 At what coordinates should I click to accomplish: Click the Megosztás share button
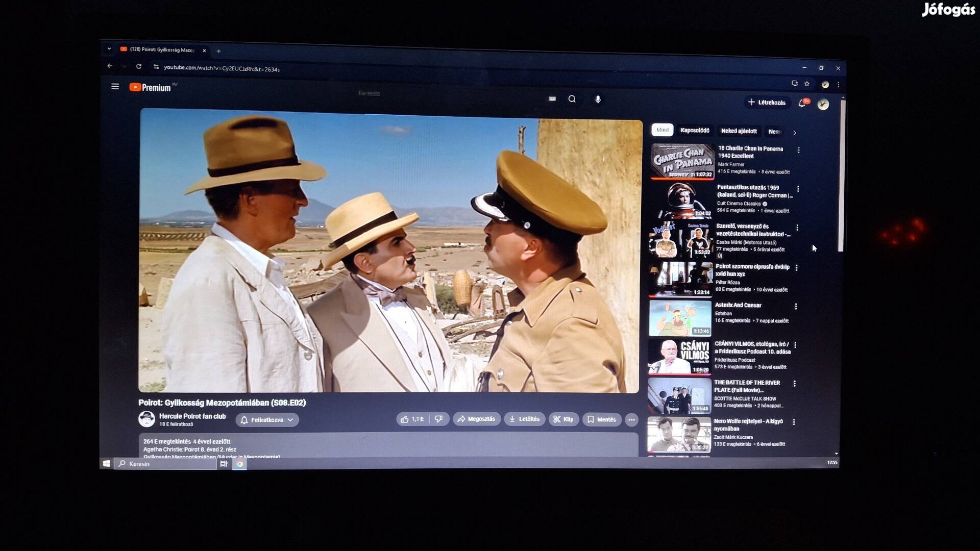click(x=476, y=419)
